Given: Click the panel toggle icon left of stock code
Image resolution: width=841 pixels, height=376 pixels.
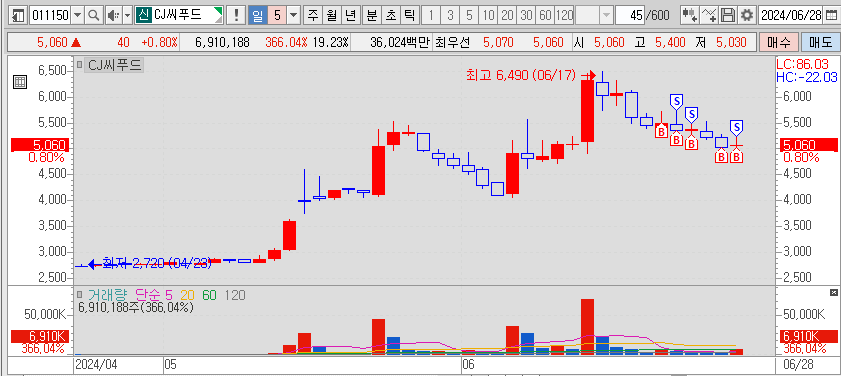Looking at the screenshot, I should [18, 15].
